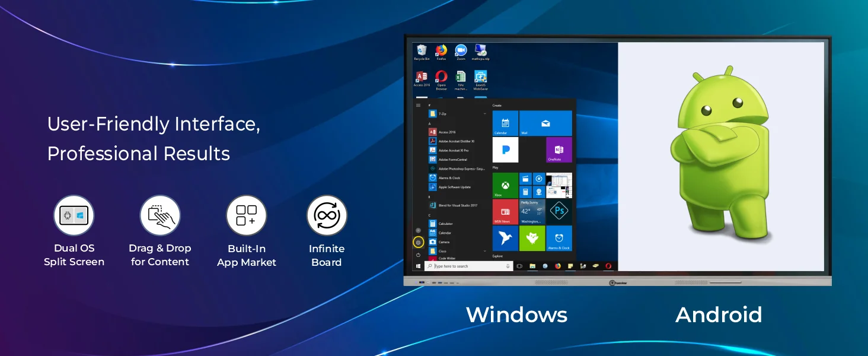The image size is (868, 356).
Task: Click the Settings gear in Start menu
Action: pos(418,242)
